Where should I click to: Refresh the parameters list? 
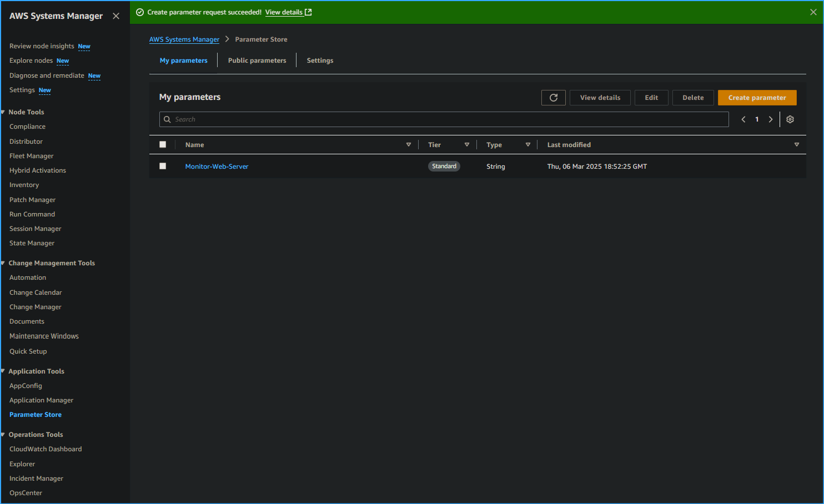(x=553, y=97)
